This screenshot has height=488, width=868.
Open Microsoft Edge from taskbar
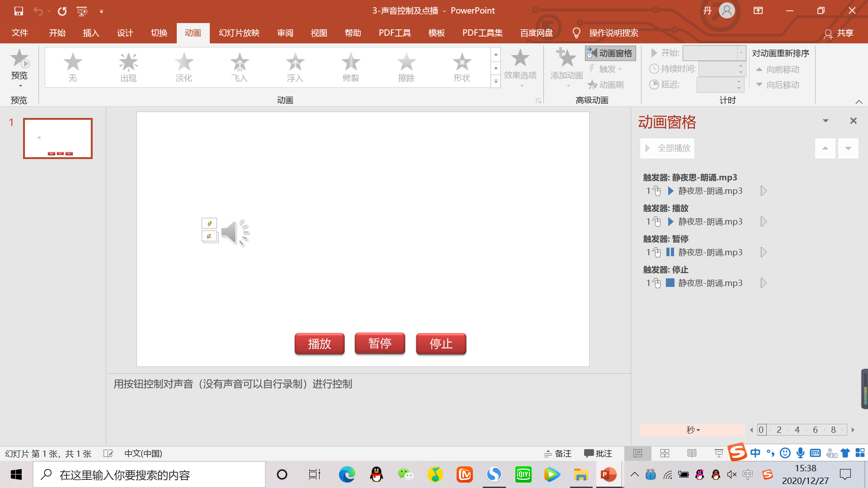347,474
